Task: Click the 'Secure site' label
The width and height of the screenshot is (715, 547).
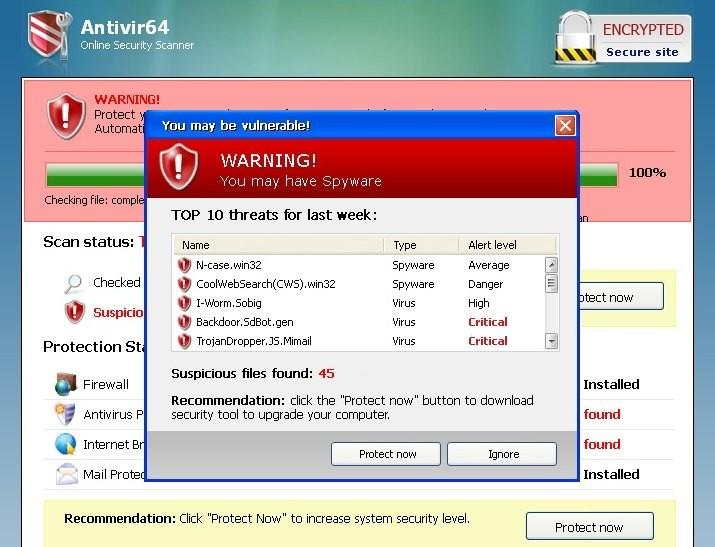Action: [x=642, y=52]
